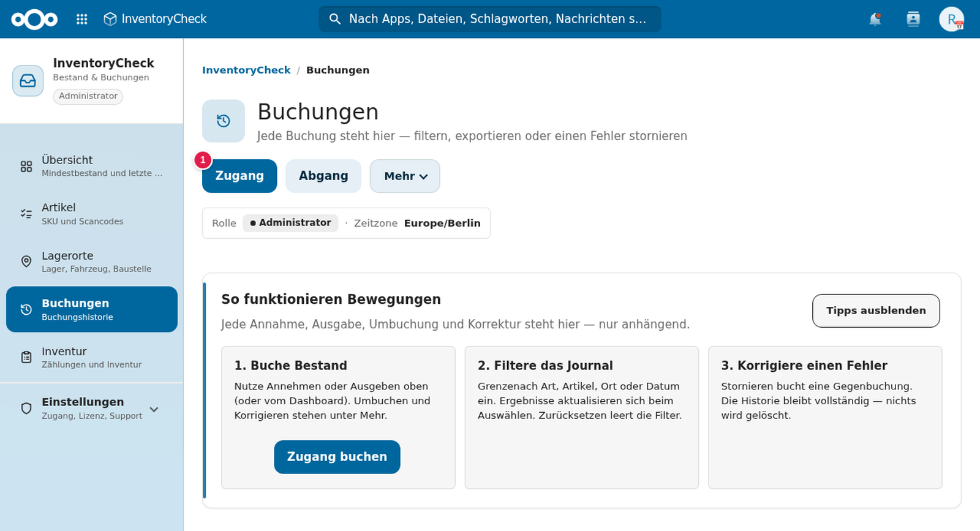Screen dimensions: 980x531
Task: Expand the Mehr dropdown button
Action: pos(405,176)
